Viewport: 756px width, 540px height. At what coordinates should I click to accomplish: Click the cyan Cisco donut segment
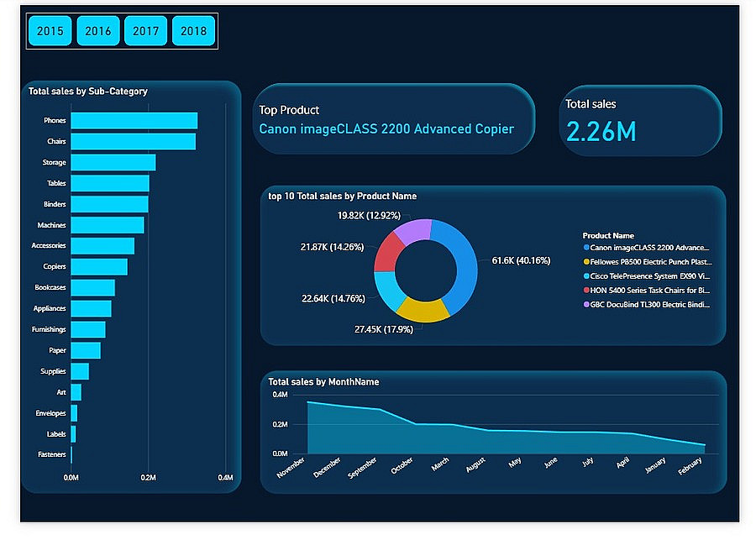coord(390,289)
